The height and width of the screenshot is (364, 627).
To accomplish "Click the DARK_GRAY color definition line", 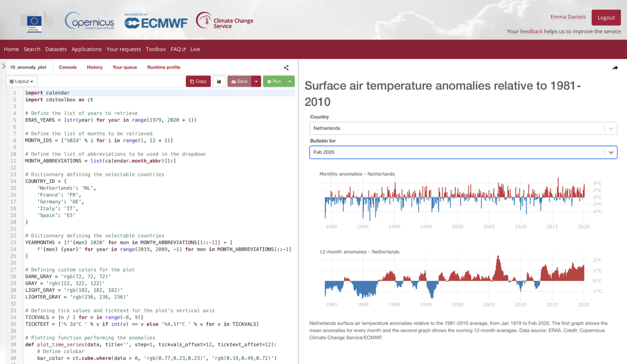I will click(68, 276).
